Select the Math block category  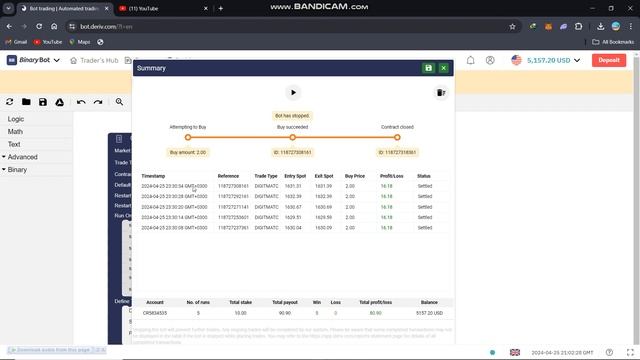[x=15, y=131]
